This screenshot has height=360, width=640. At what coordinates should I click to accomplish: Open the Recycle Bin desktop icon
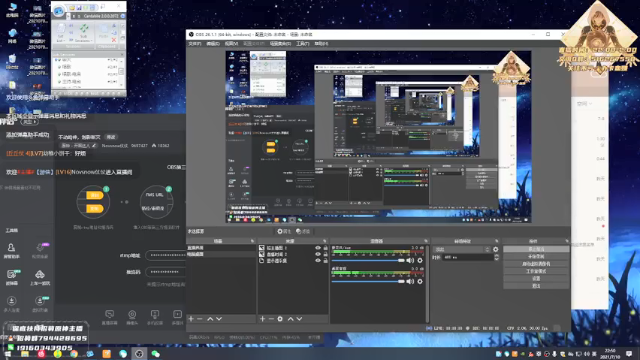[x=12, y=61]
